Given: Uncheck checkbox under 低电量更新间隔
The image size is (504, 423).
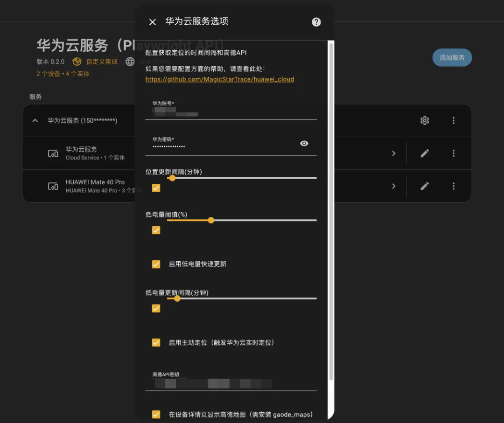Looking at the screenshot, I should pos(156,309).
